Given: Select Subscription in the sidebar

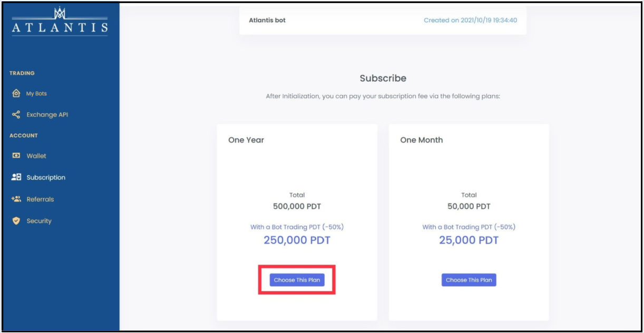Looking at the screenshot, I should [46, 178].
